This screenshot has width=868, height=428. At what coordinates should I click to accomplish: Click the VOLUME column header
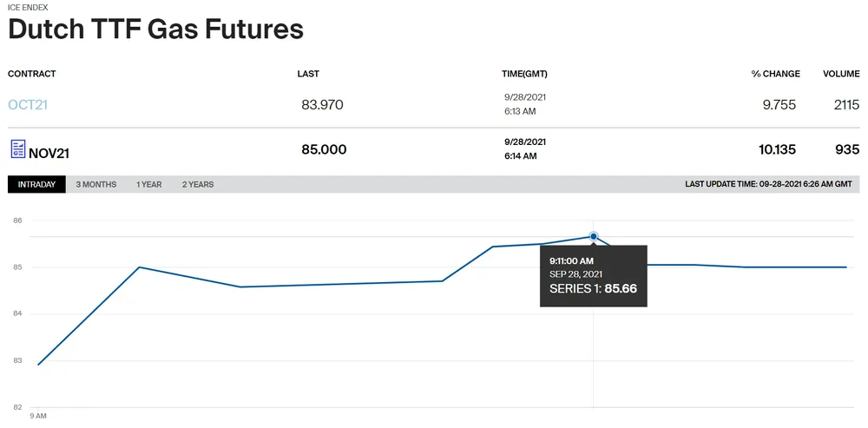(x=840, y=74)
